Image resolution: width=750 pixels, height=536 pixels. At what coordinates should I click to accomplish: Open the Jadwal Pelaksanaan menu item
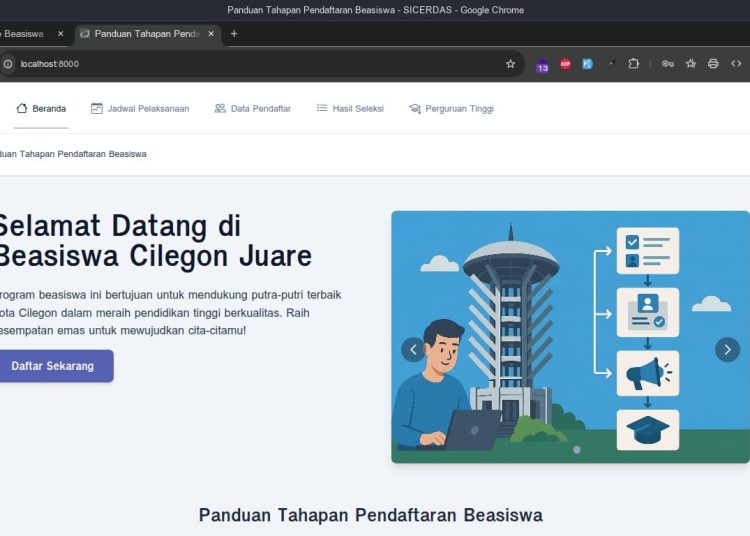[148, 108]
